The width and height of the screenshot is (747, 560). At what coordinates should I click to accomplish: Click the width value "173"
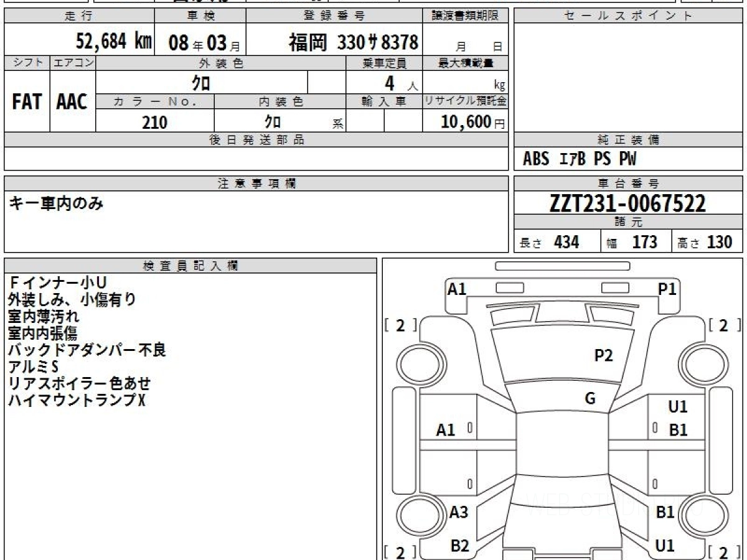(x=644, y=242)
